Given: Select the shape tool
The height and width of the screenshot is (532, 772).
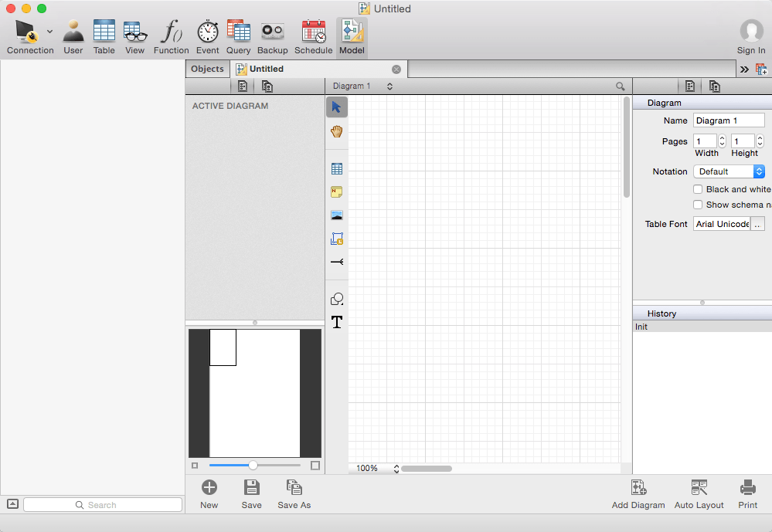Looking at the screenshot, I should pos(336,299).
